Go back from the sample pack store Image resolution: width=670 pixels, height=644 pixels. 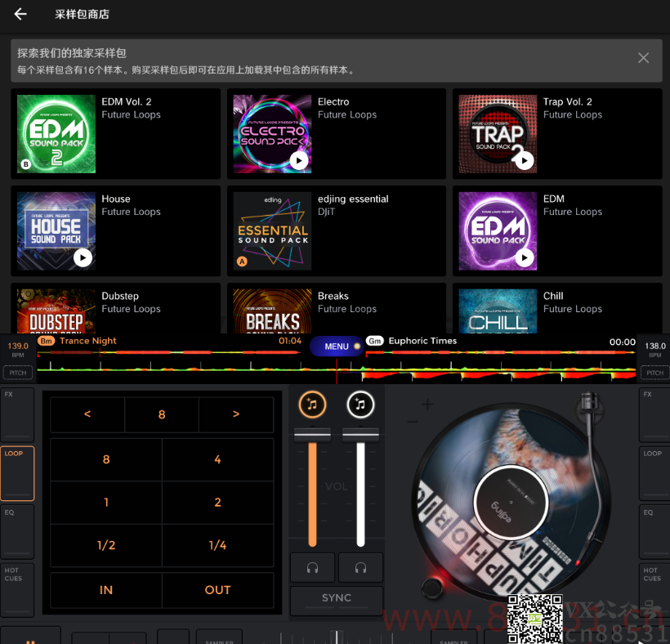point(20,14)
